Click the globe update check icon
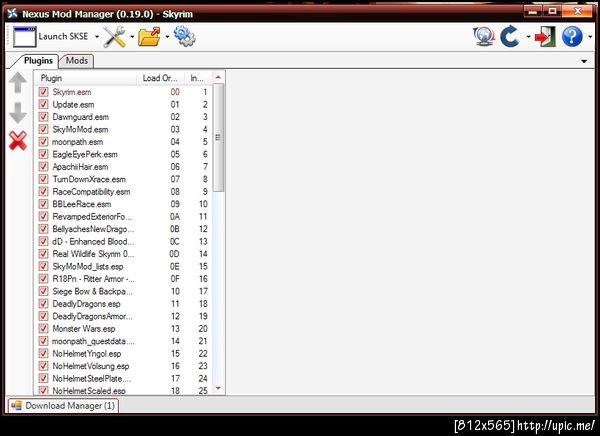 click(484, 37)
